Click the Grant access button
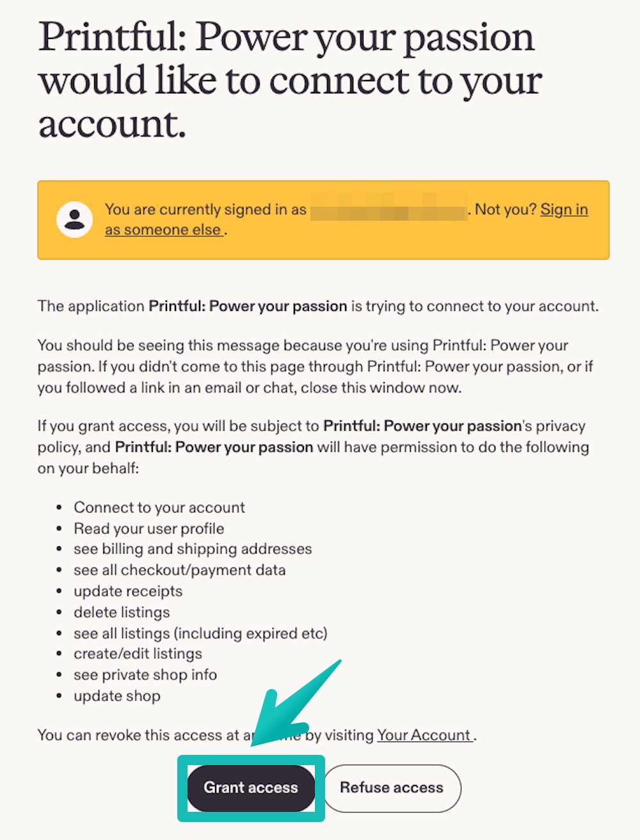The height and width of the screenshot is (840, 640). coord(250,788)
